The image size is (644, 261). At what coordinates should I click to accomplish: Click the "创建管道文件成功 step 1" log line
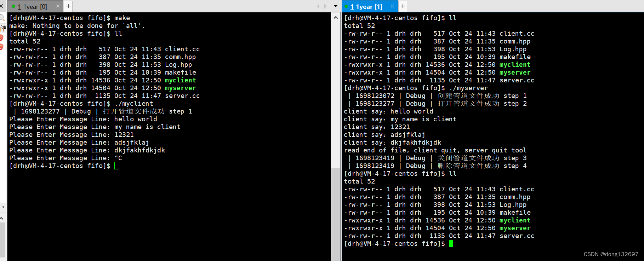point(438,96)
